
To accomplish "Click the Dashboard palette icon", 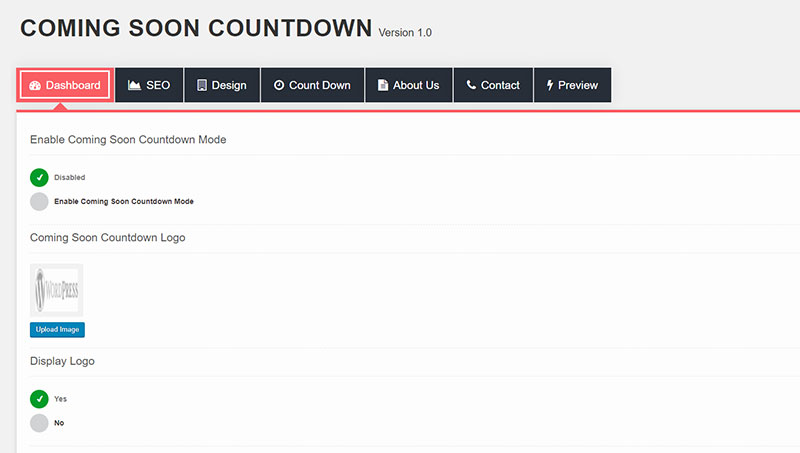I will pyautogui.click(x=35, y=85).
